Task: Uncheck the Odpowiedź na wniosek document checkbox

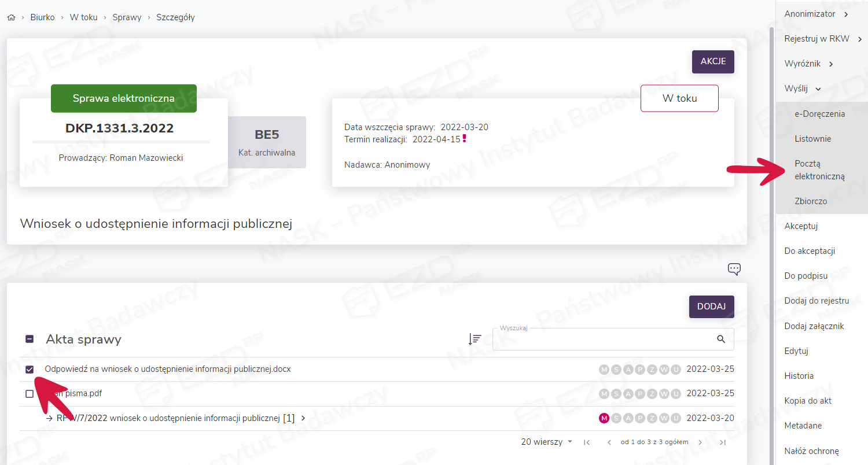Action: tap(30, 370)
